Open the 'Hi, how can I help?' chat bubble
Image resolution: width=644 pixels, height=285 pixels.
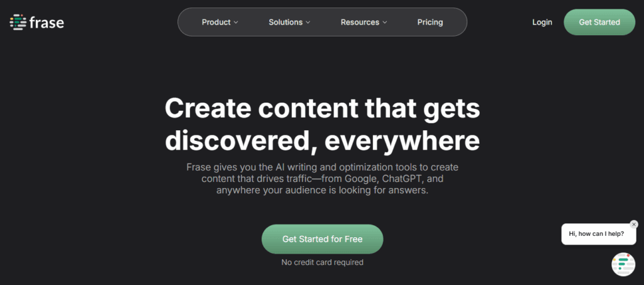tap(596, 234)
